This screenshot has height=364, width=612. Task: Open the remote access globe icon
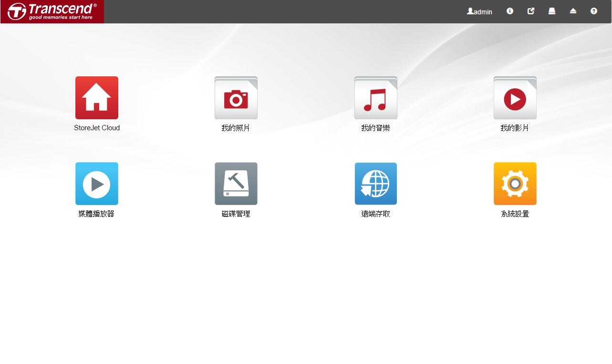click(x=376, y=184)
